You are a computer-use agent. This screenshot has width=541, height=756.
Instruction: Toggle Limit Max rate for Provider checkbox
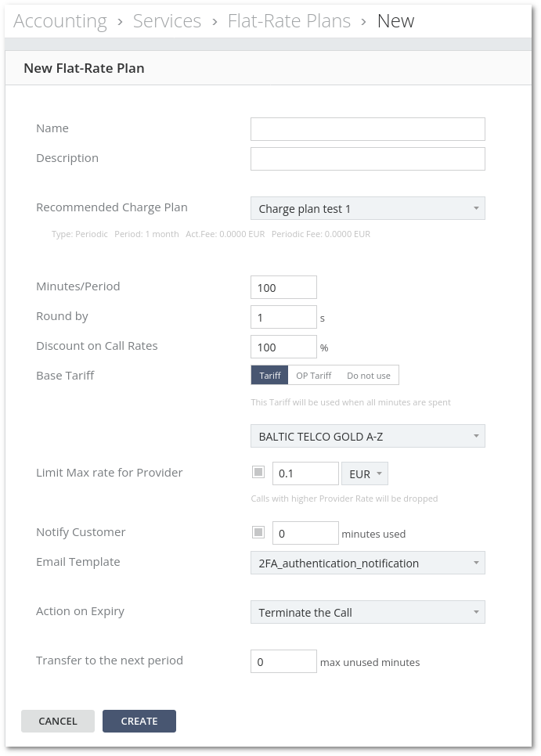[x=258, y=473]
